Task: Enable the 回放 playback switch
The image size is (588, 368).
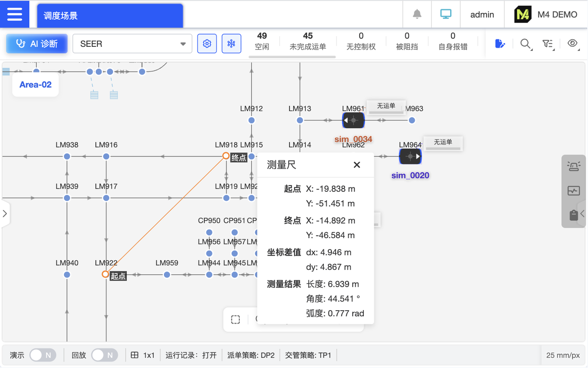Action: tap(104, 355)
